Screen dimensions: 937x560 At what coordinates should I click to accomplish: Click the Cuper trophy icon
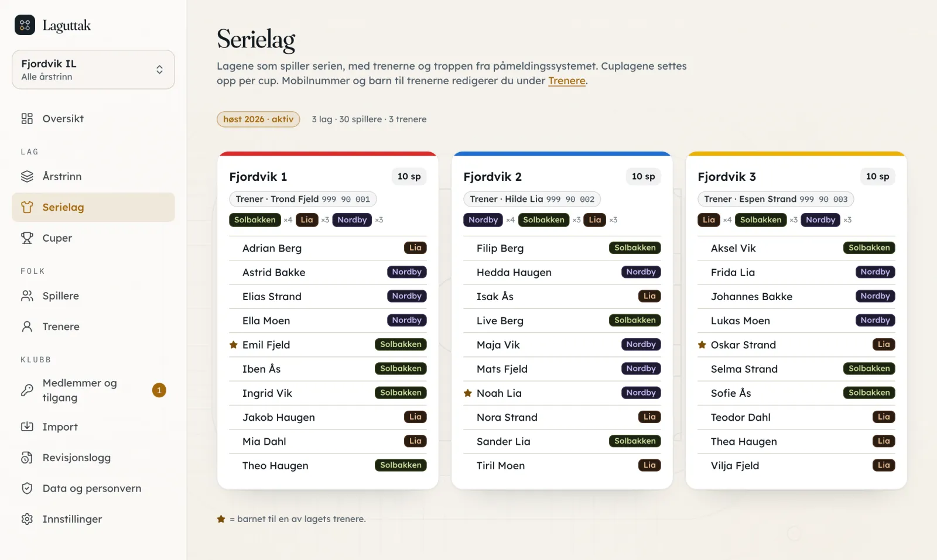pos(27,238)
